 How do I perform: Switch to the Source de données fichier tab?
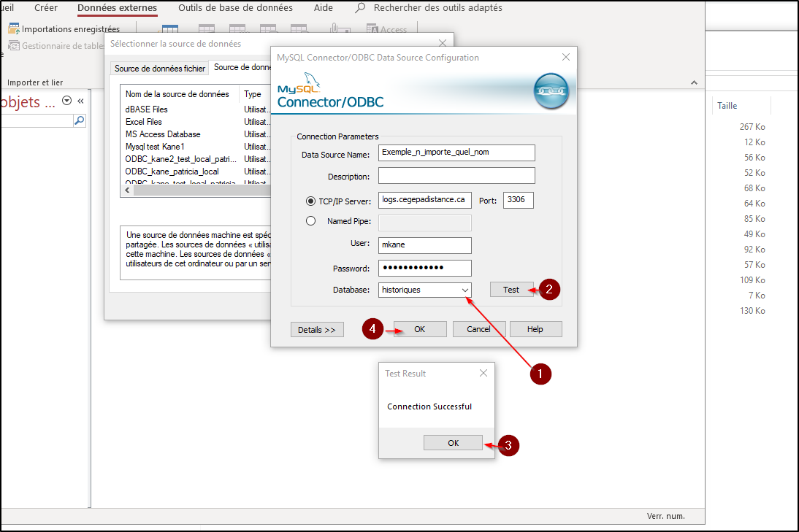pyautogui.click(x=160, y=69)
